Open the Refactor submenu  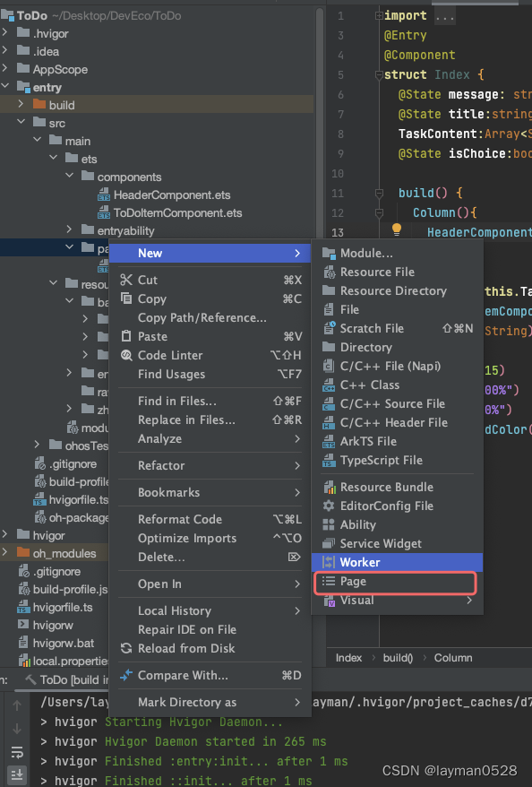click(210, 466)
